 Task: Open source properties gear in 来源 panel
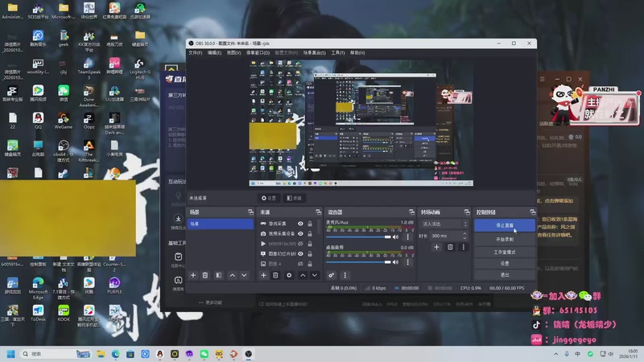[x=289, y=275]
